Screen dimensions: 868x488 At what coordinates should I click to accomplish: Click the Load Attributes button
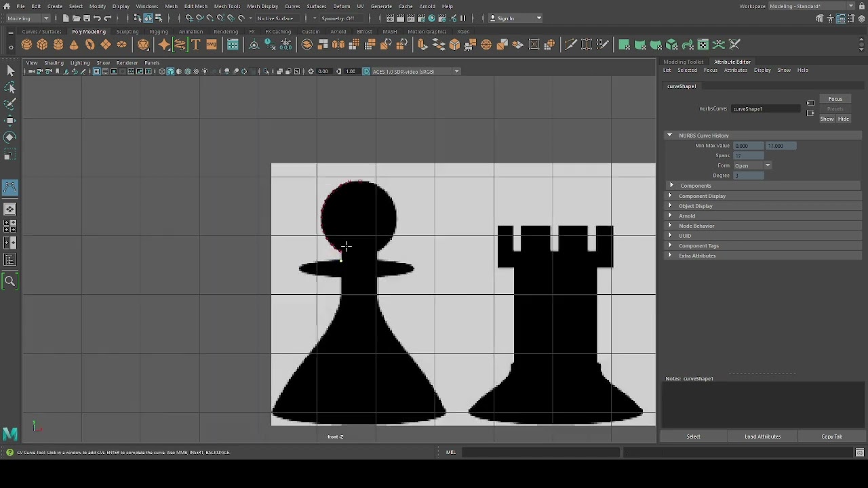763,436
